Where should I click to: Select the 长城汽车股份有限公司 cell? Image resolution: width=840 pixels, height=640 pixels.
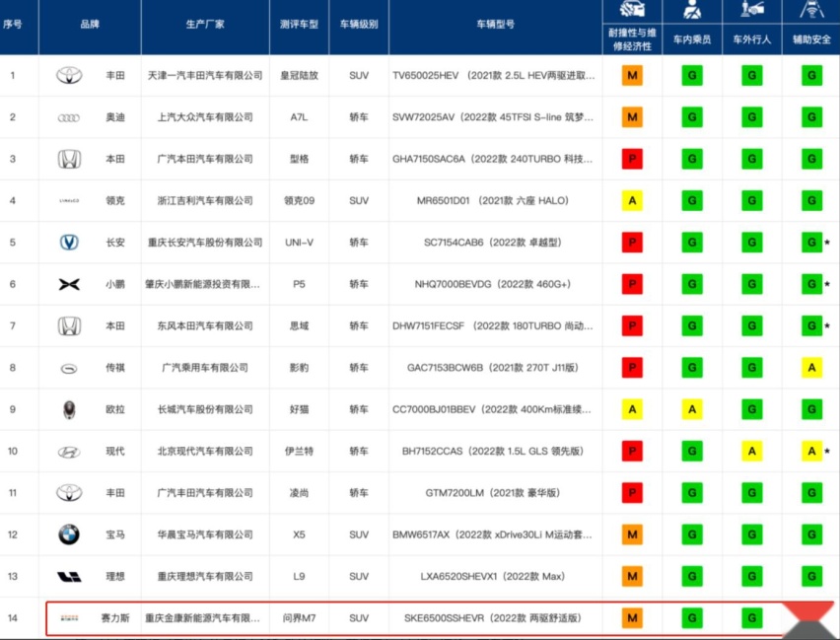205,409
